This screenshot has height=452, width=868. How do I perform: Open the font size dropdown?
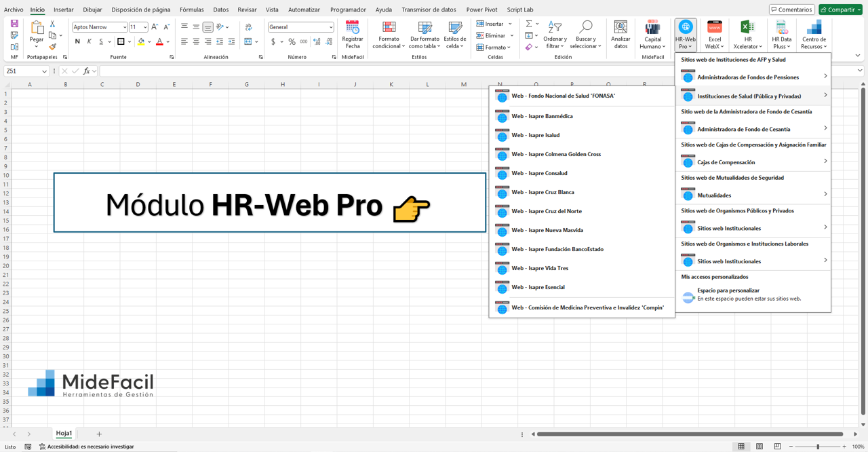tap(144, 27)
